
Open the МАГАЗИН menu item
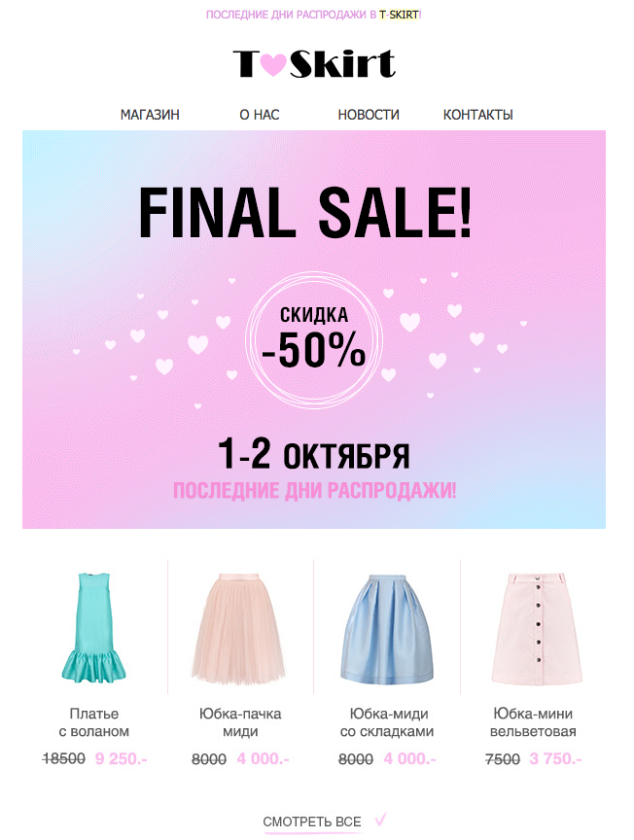click(150, 115)
